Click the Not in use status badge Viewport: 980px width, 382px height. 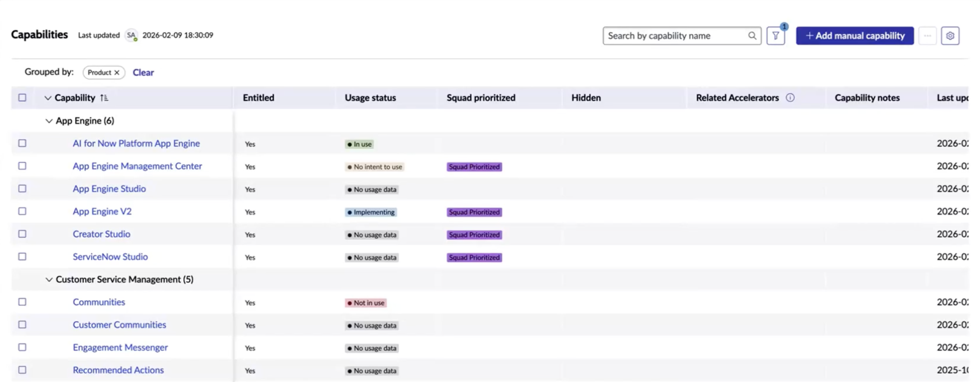pyautogui.click(x=366, y=303)
